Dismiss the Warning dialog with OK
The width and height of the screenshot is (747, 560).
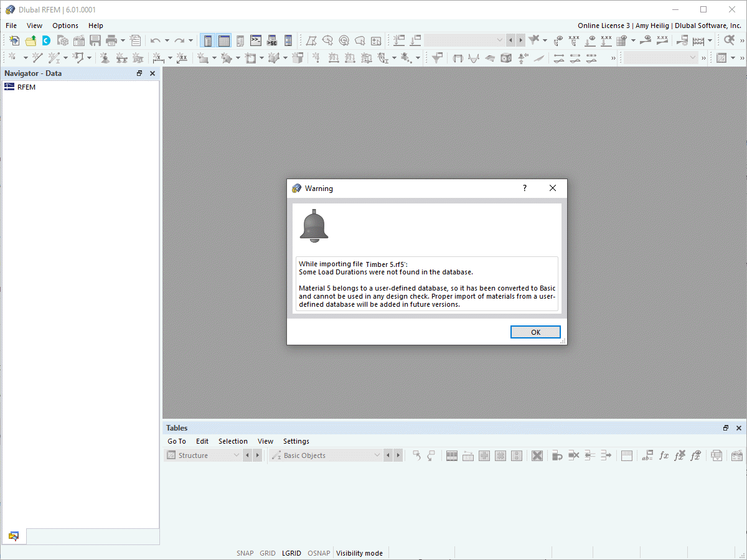click(x=535, y=332)
